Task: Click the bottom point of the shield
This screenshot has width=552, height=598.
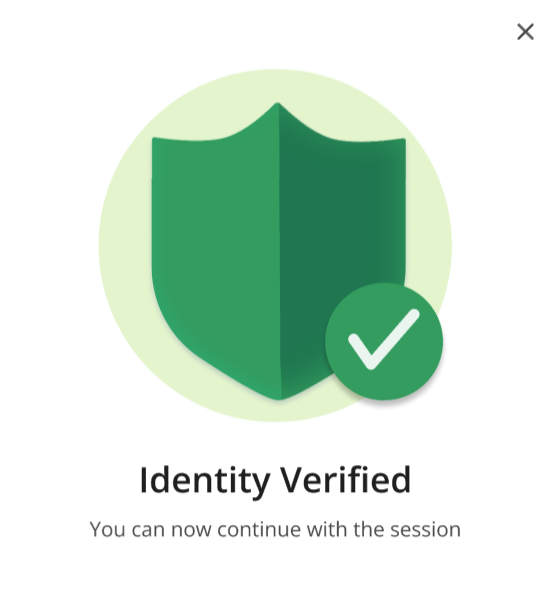Action: coord(279,397)
